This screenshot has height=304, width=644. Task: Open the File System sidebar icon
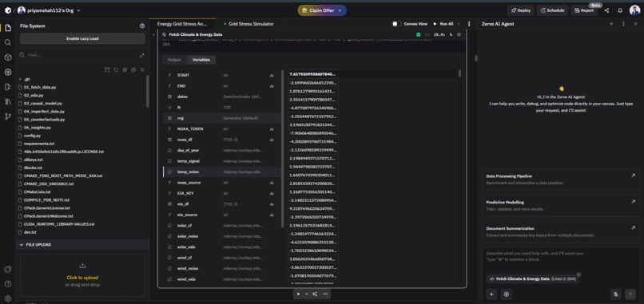[x=8, y=28]
